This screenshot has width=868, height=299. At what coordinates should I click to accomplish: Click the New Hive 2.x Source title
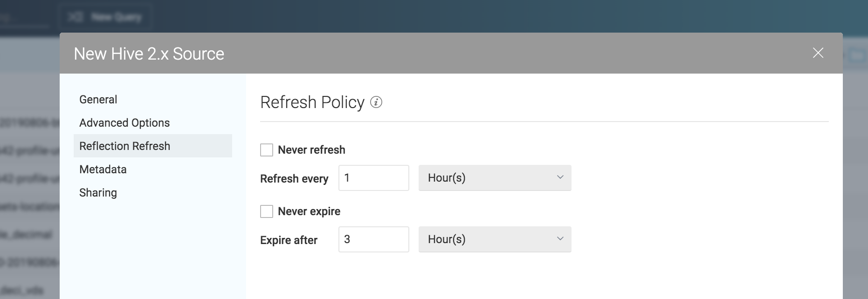point(149,54)
